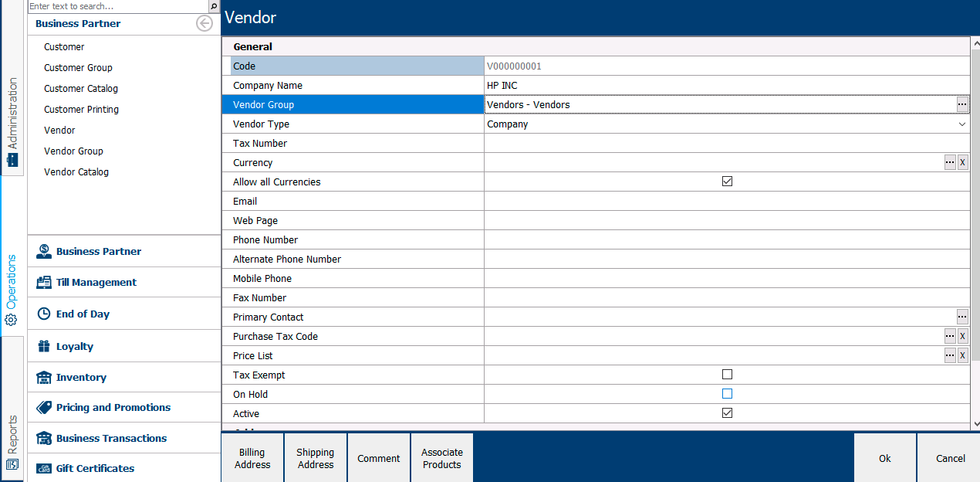
Task: Click the Fax Number input field
Action: click(x=727, y=297)
